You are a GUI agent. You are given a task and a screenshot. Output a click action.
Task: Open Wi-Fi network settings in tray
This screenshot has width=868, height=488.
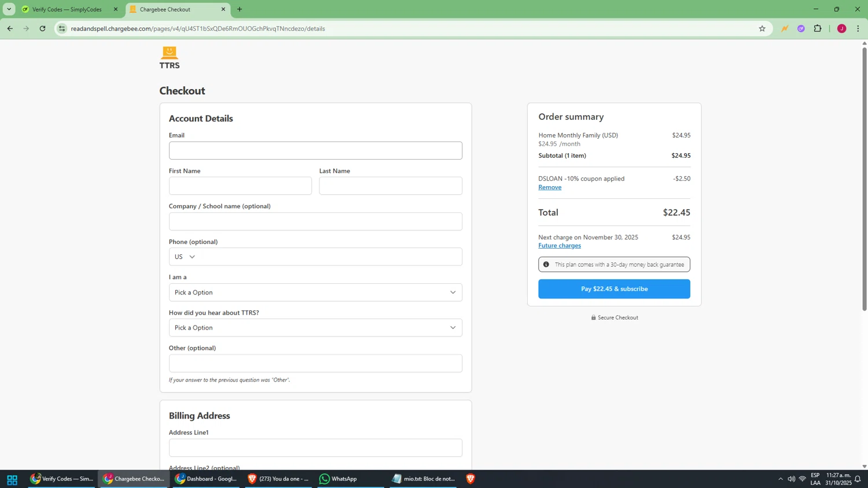tap(803, 479)
